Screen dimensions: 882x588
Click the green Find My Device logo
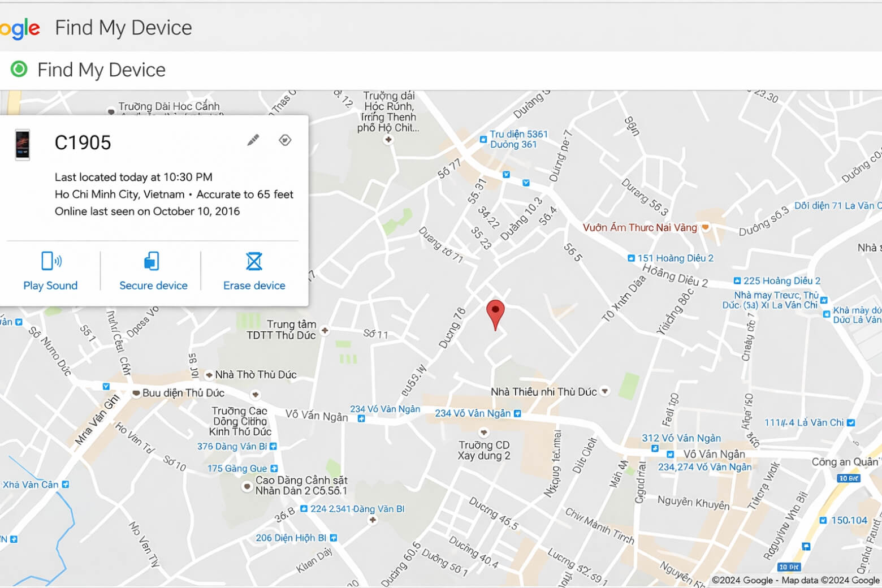pyautogui.click(x=19, y=69)
